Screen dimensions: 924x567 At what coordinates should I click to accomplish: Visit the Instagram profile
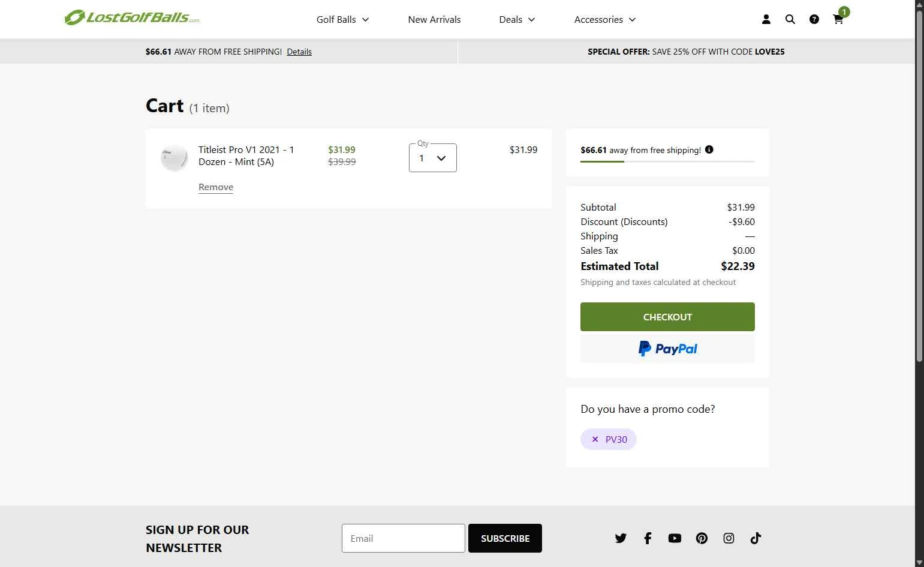(x=729, y=538)
